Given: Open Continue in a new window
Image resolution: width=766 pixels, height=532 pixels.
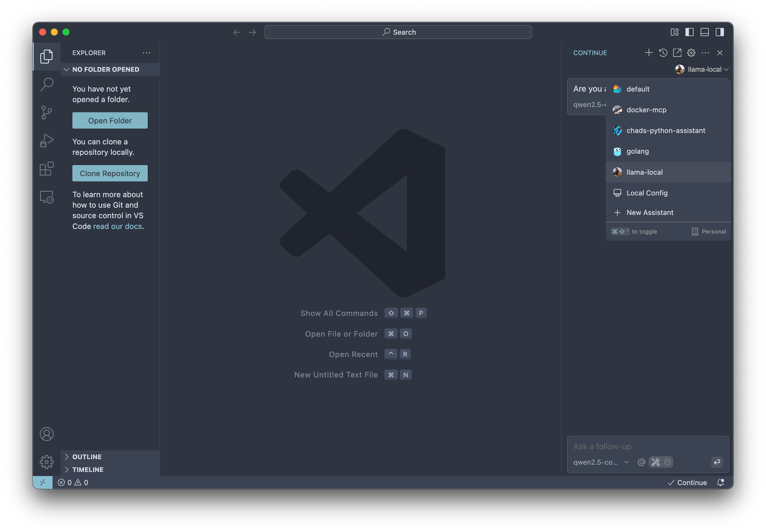Looking at the screenshot, I should (677, 52).
